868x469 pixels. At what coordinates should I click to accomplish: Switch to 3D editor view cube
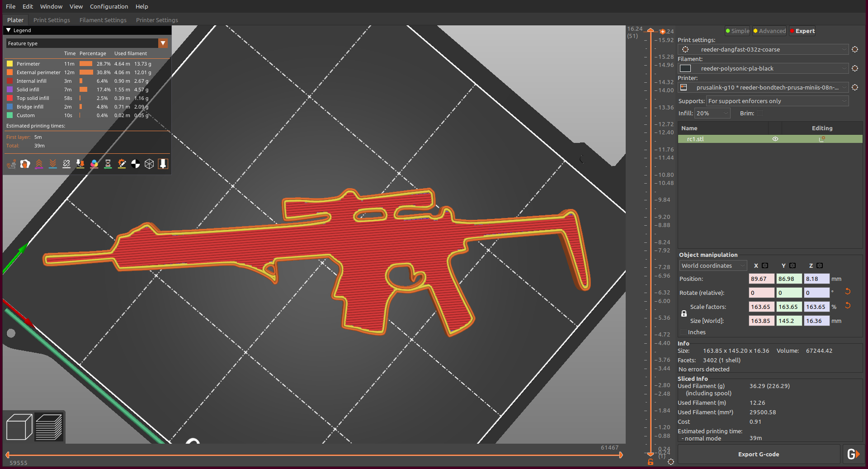click(x=19, y=426)
